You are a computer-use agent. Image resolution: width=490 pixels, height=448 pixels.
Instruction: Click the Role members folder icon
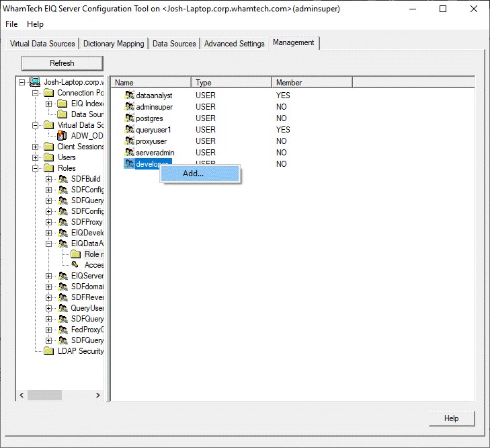[76, 254]
